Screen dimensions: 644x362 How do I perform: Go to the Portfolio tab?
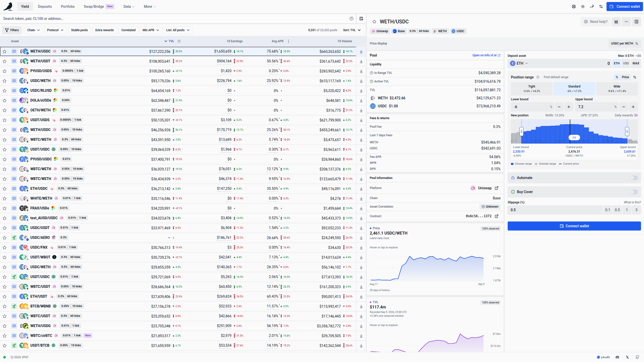tap(68, 7)
